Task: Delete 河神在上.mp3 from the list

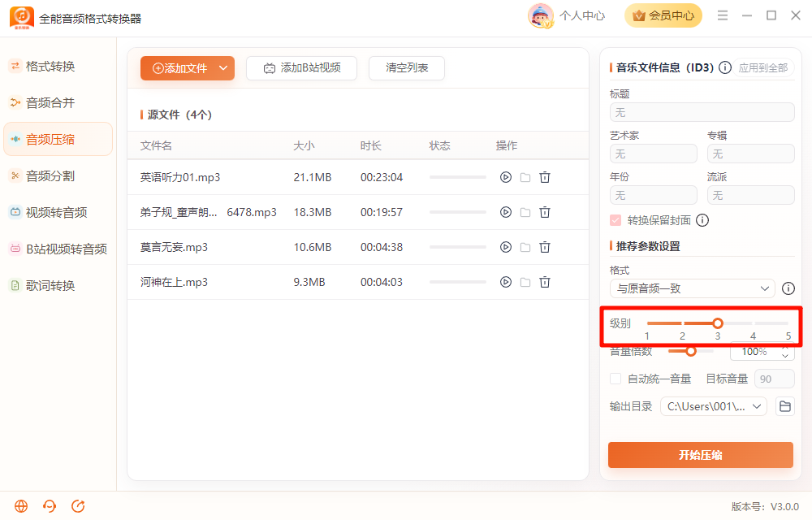Action: (545, 282)
